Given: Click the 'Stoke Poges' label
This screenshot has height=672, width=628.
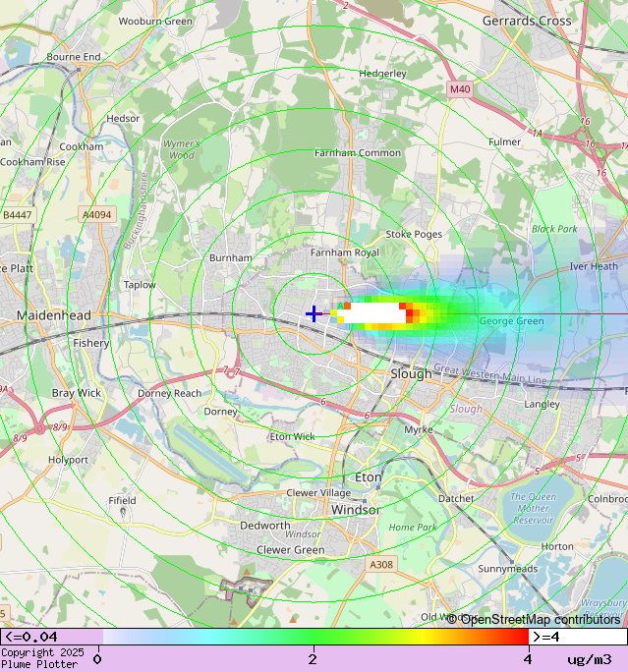Looking at the screenshot, I should click(x=414, y=235).
